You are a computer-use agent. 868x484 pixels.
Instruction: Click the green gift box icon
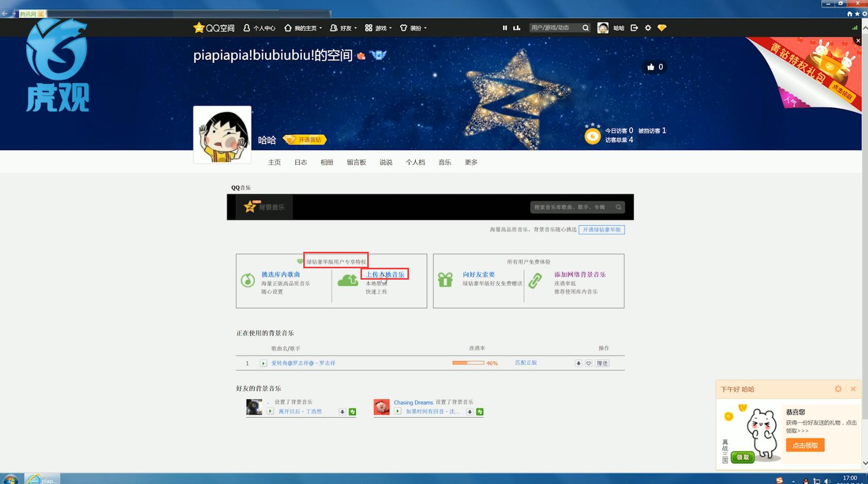pyautogui.click(x=445, y=280)
